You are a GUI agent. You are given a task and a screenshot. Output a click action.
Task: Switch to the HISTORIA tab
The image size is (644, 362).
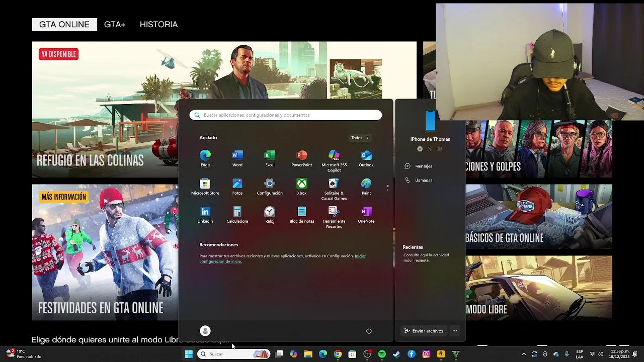158,24
